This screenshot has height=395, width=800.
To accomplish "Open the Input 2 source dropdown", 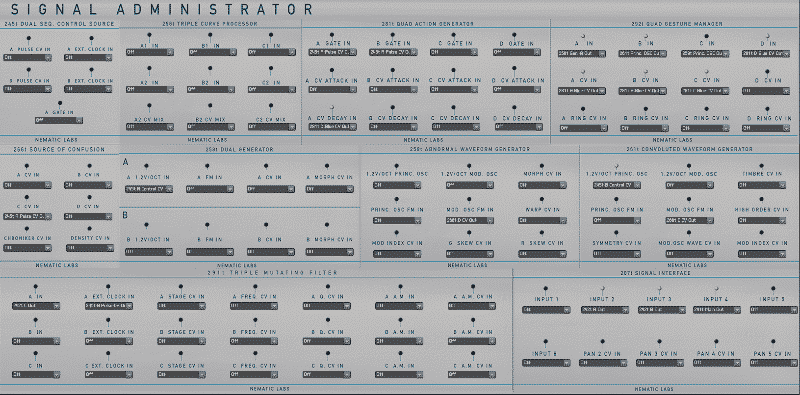I will [x=605, y=310].
